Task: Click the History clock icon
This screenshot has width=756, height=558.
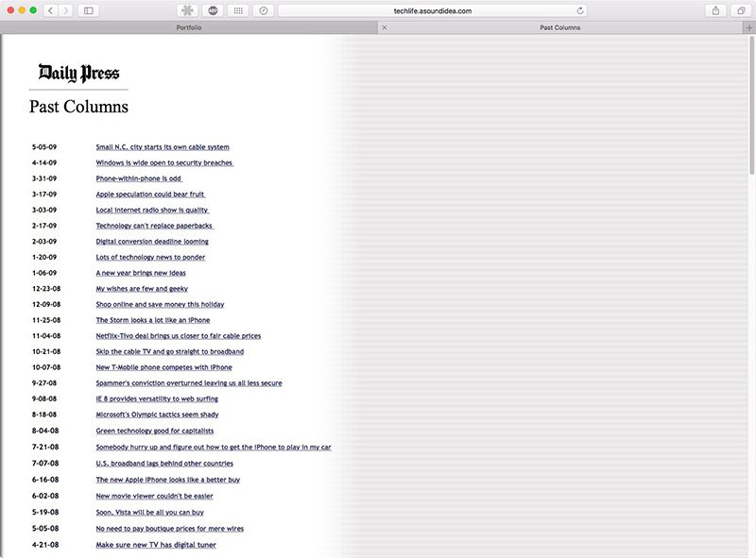Action: 263,10
